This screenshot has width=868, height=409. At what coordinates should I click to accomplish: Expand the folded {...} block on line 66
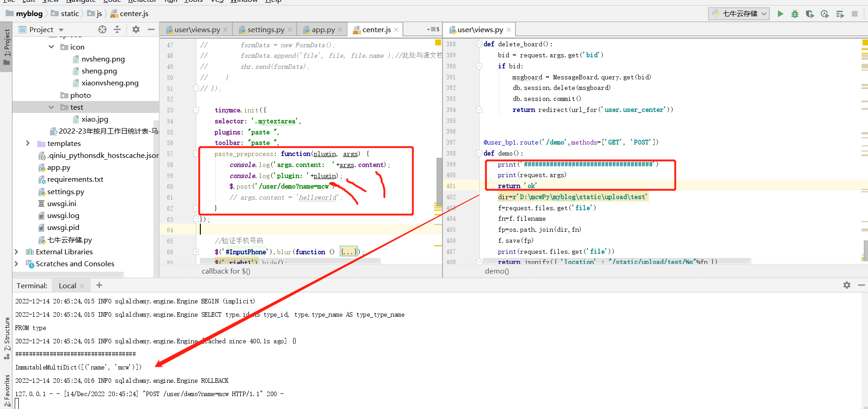point(349,252)
